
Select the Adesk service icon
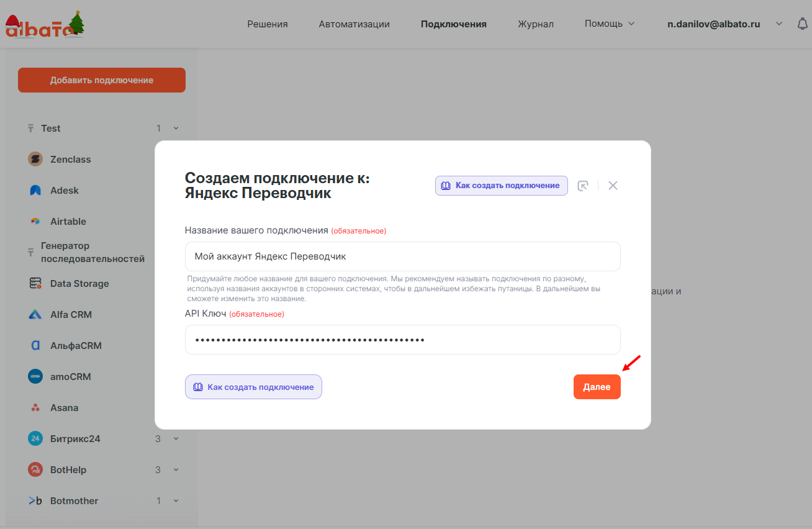pos(35,191)
